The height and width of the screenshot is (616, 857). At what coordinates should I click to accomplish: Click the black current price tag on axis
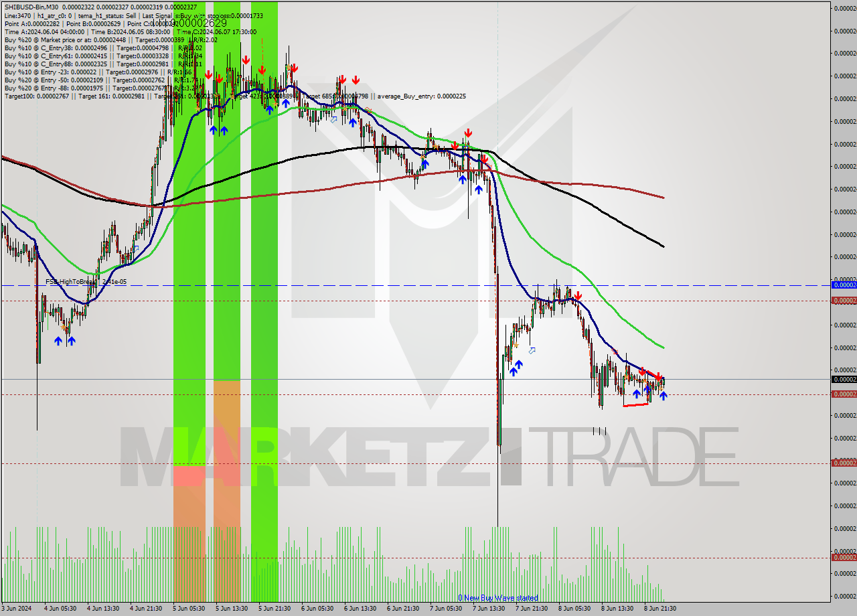pyautogui.click(x=844, y=380)
